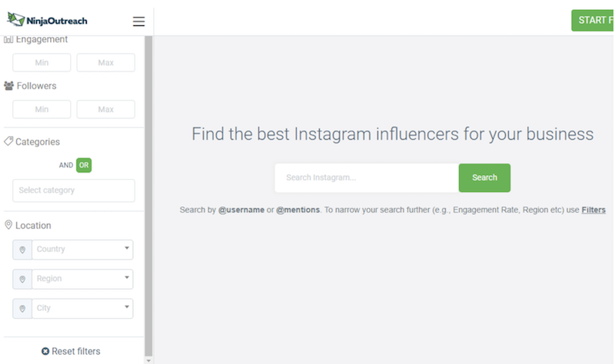This screenshot has height=364, width=615.
Task: Select the OR categories toggle
Action: pos(84,165)
